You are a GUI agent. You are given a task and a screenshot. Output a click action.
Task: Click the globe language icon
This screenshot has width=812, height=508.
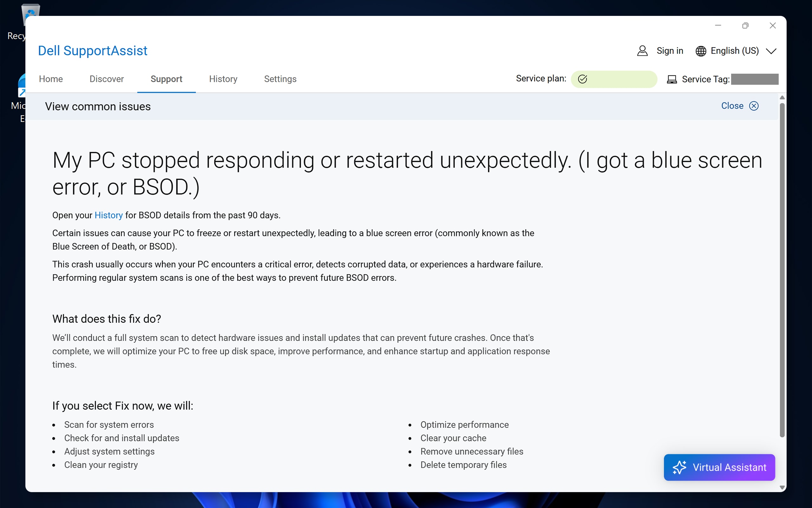(x=701, y=51)
